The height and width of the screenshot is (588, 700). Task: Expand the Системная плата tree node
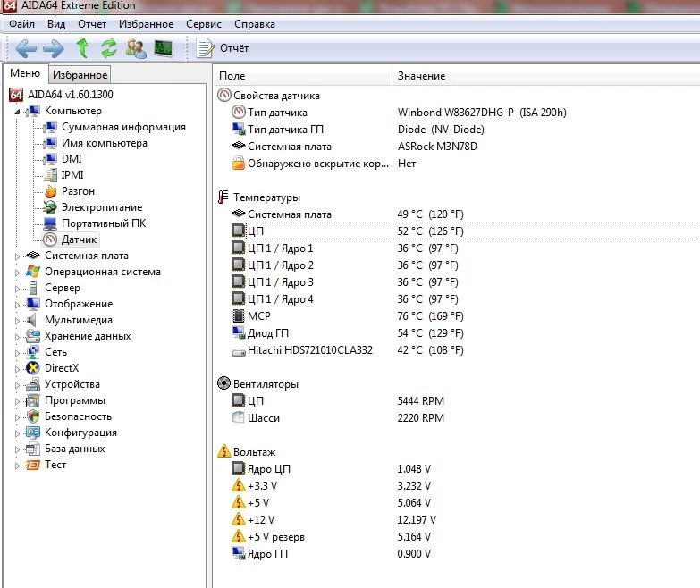17,256
